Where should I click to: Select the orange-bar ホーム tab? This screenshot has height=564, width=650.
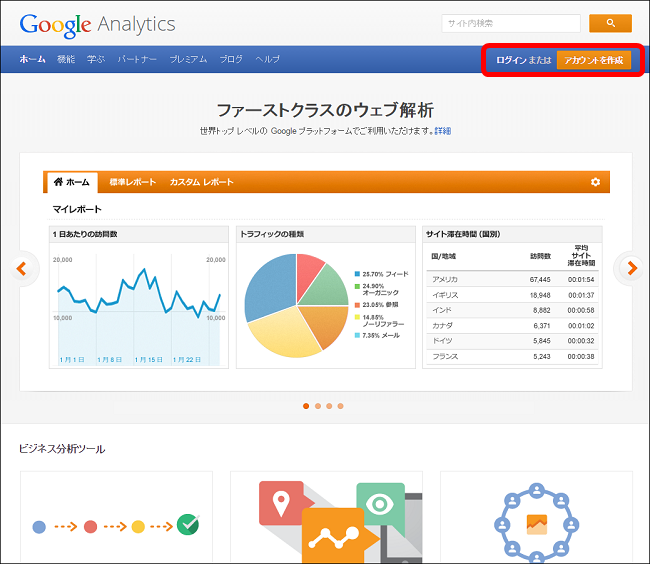(72, 182)
